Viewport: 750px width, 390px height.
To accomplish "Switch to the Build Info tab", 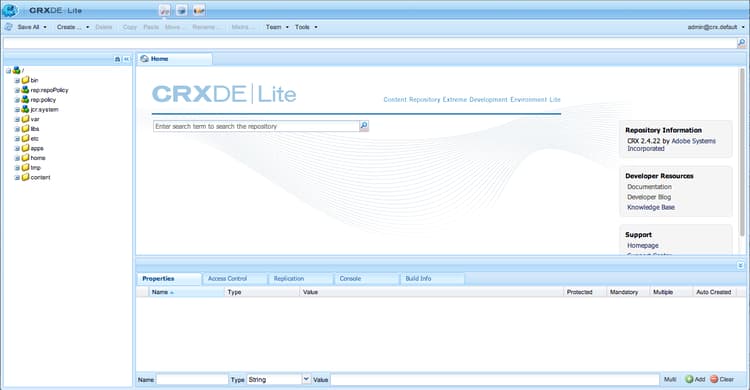I will (x=432, y=279).
